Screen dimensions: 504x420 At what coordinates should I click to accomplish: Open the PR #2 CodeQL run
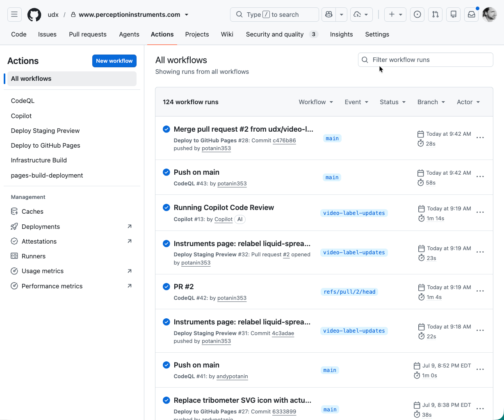point(184,287)
